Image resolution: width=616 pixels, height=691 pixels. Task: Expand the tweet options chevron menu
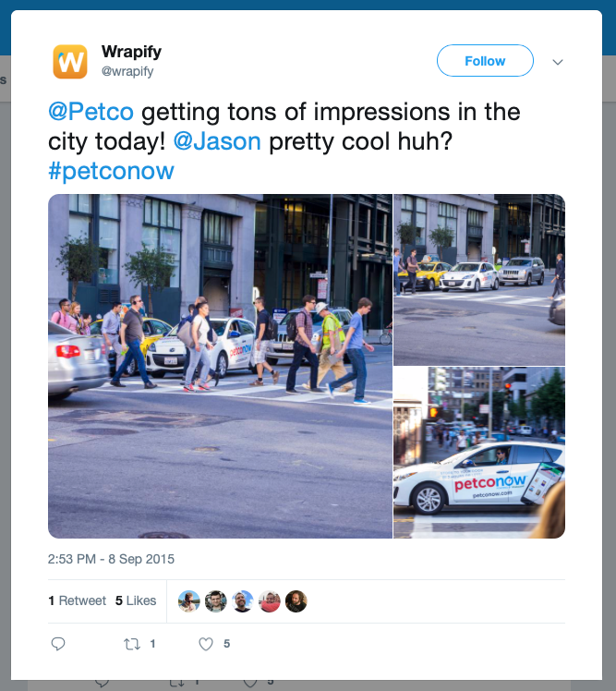[558, 62]
